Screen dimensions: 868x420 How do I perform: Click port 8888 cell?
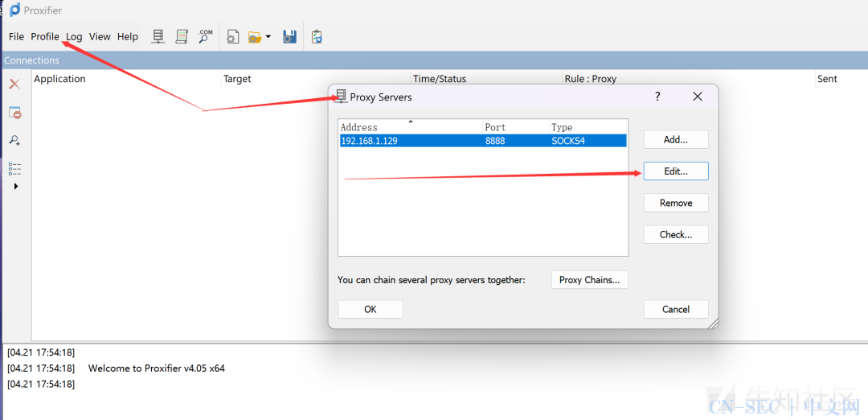tap(495, 141)
